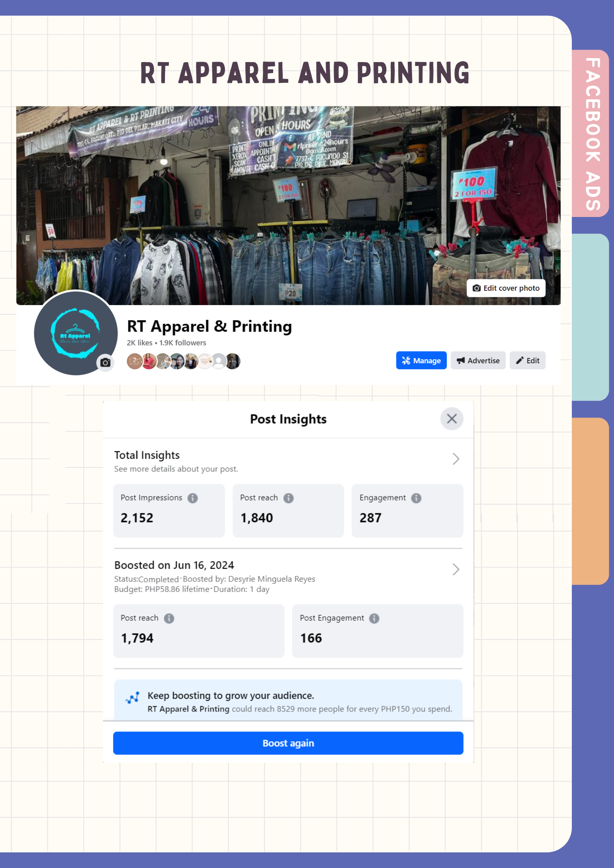Viewport: 614px width, 868px height.
Task: Click the RT Apparel & Printing page name
Action: pos(209,326)
